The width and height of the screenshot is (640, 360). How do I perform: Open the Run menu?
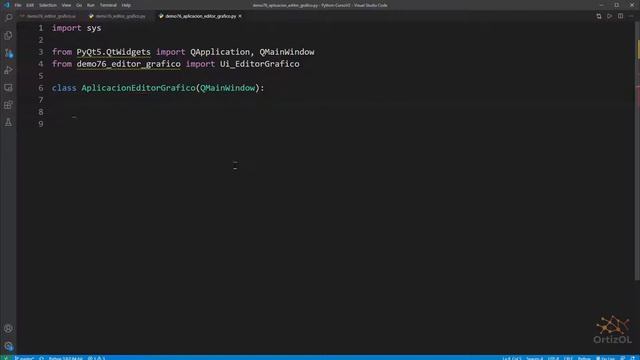91,5
